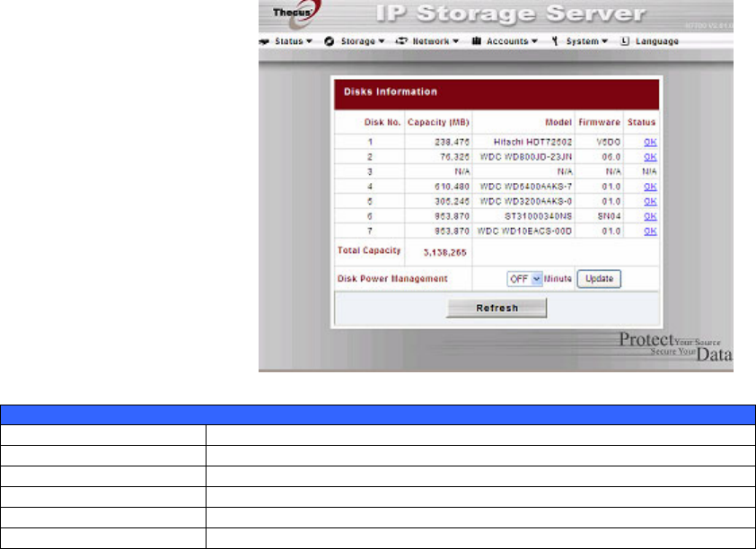This screenshot has height=549, width=756.
Task: Open OK status link for disk 5
Action: [650, 202]
